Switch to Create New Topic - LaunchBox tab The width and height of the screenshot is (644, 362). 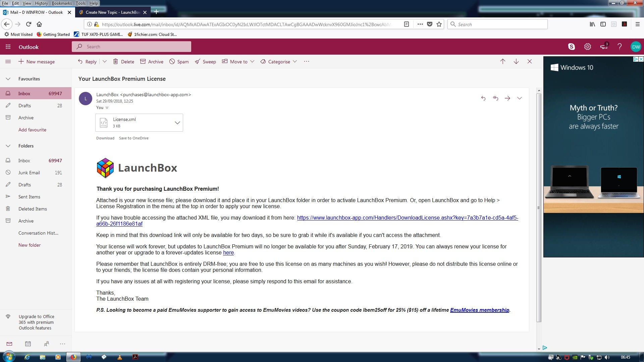[113, 12]
